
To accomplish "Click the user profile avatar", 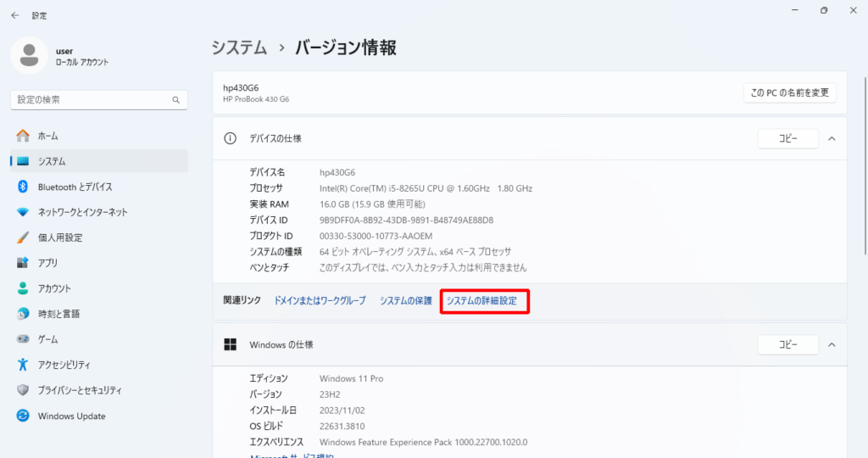I will point(29,55).
